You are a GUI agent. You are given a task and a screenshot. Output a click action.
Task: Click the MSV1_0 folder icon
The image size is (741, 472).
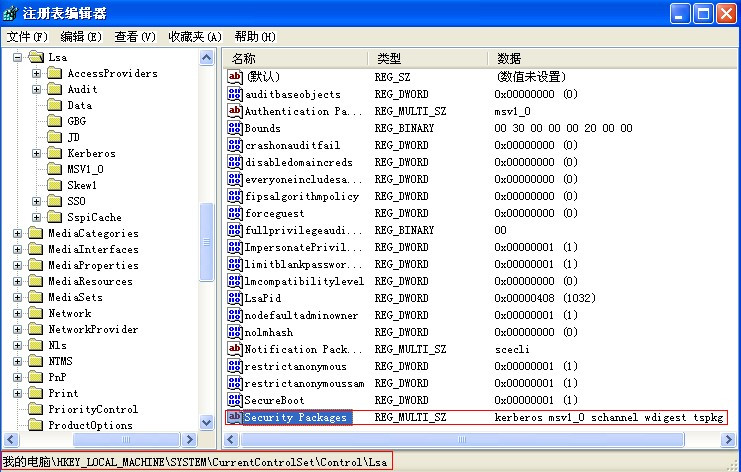tap(55, 169)
